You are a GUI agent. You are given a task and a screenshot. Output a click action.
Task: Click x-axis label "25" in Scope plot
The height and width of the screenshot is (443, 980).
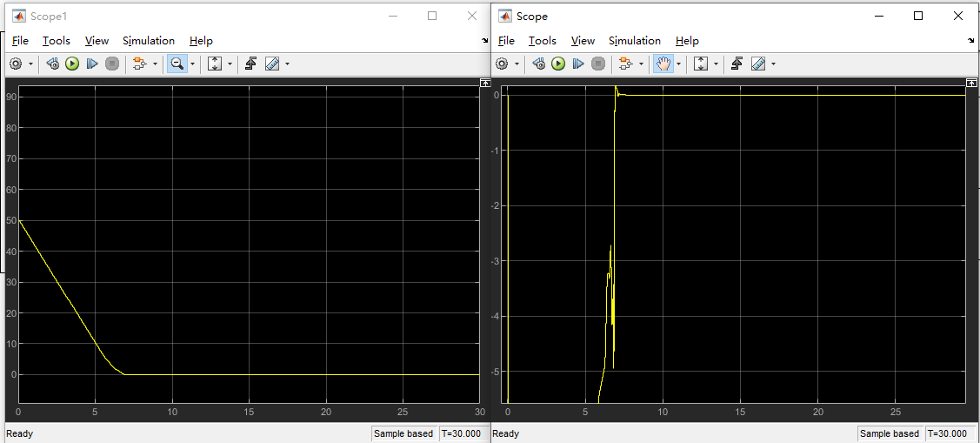895,412
